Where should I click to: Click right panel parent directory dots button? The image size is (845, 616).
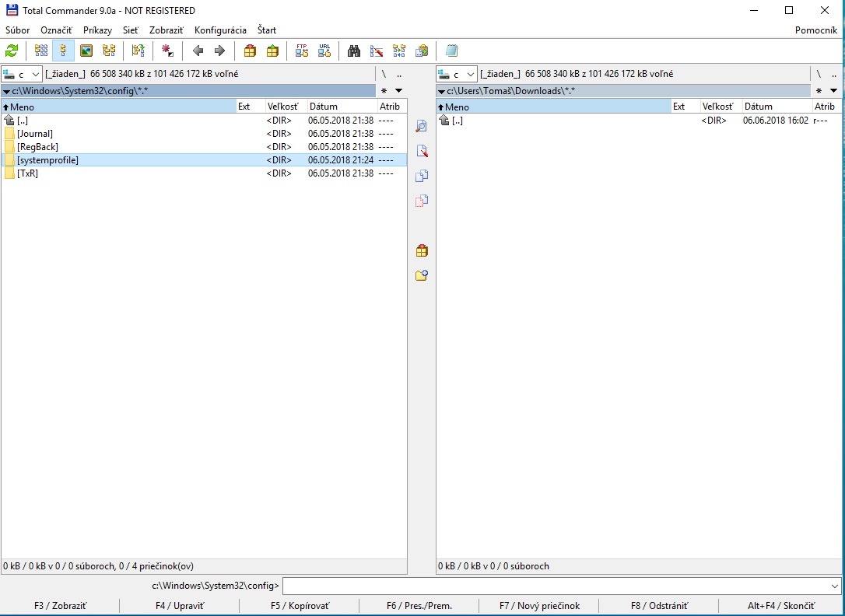click(833, 74)
